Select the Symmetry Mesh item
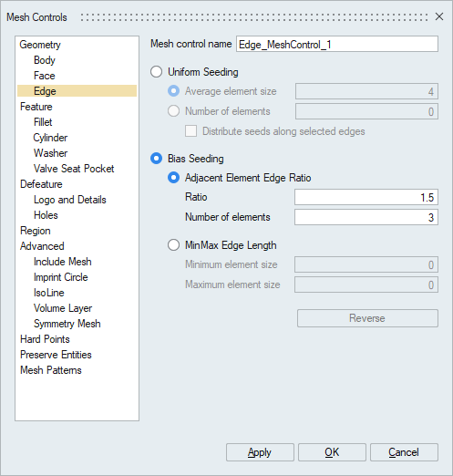 tap(67, 324)
